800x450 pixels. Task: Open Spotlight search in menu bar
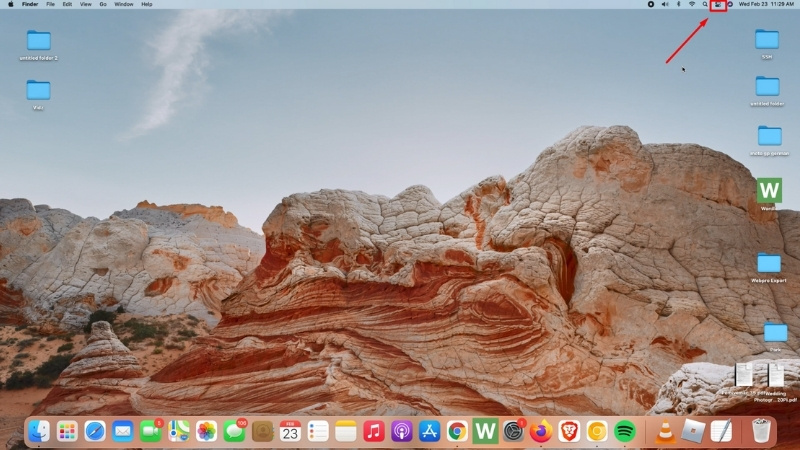[705, 4]
